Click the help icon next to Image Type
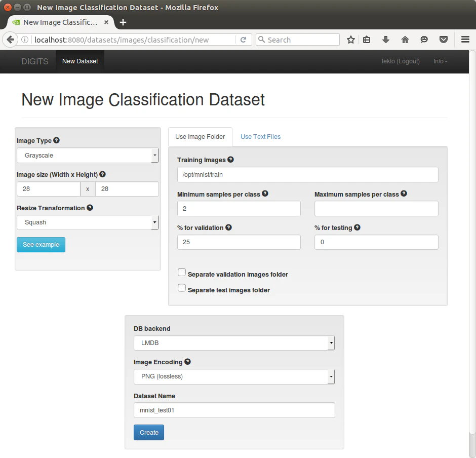This screenshot has height=458, width=476. click(x=57, y=140)
